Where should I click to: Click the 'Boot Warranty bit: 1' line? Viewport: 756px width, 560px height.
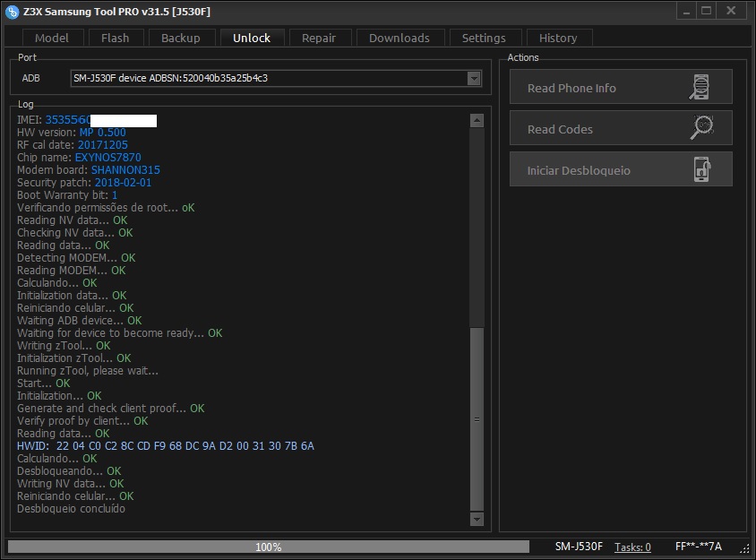[67, 194]
